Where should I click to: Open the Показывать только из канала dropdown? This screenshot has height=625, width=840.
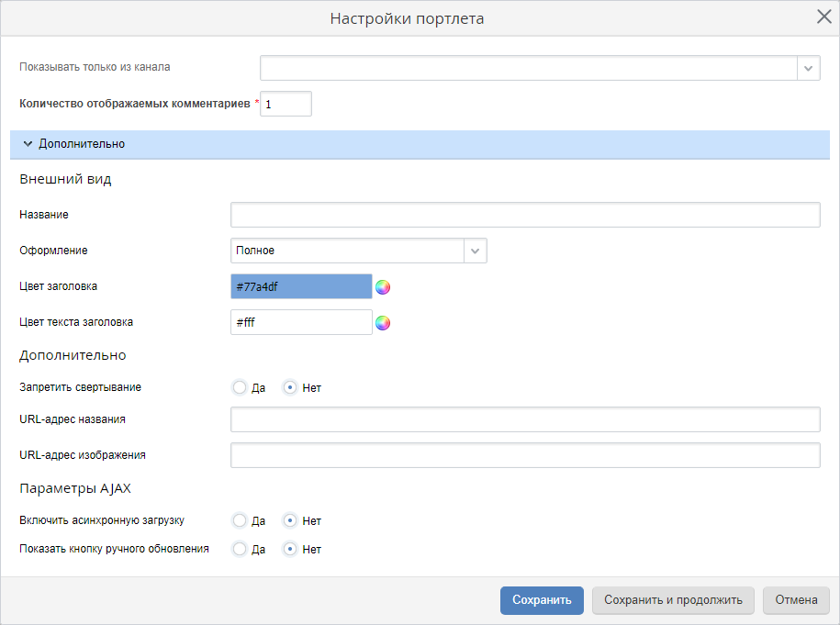(x=808, y=68)
